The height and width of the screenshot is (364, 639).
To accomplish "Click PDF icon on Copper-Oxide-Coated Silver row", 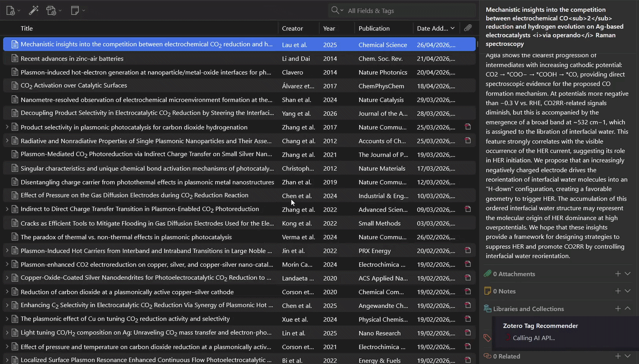I will tap(468, 278).
